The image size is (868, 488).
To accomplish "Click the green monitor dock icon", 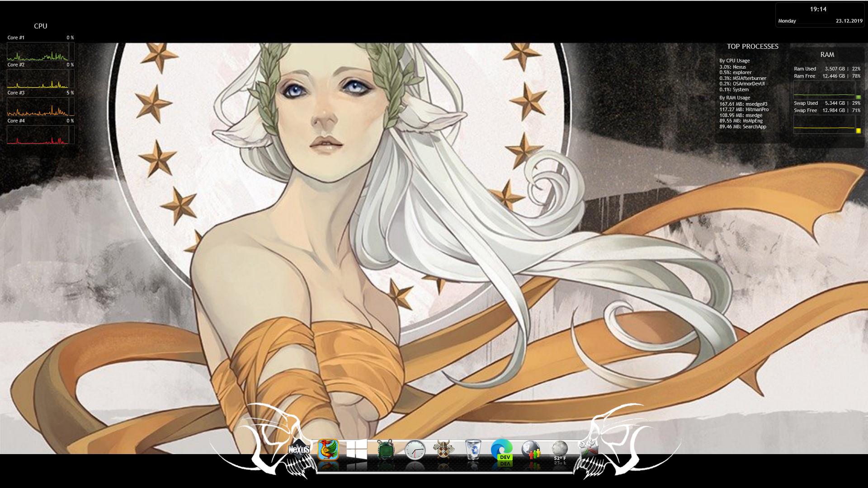I will (386, 450).
